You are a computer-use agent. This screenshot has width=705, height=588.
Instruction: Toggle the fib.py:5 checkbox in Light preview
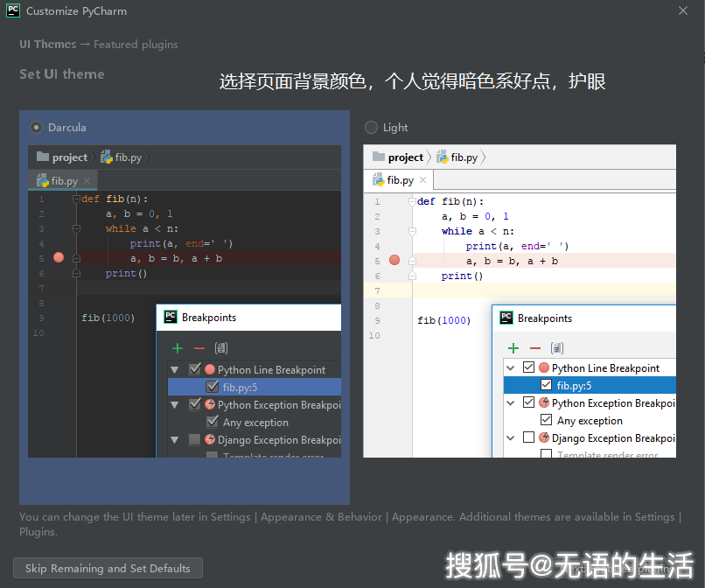tap(547, 385)
